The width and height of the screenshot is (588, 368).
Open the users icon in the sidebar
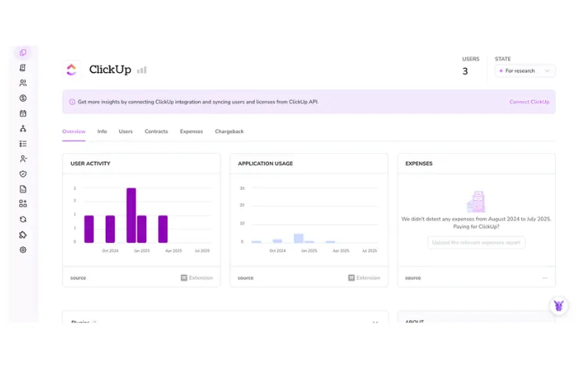click(x=23, y=83)
